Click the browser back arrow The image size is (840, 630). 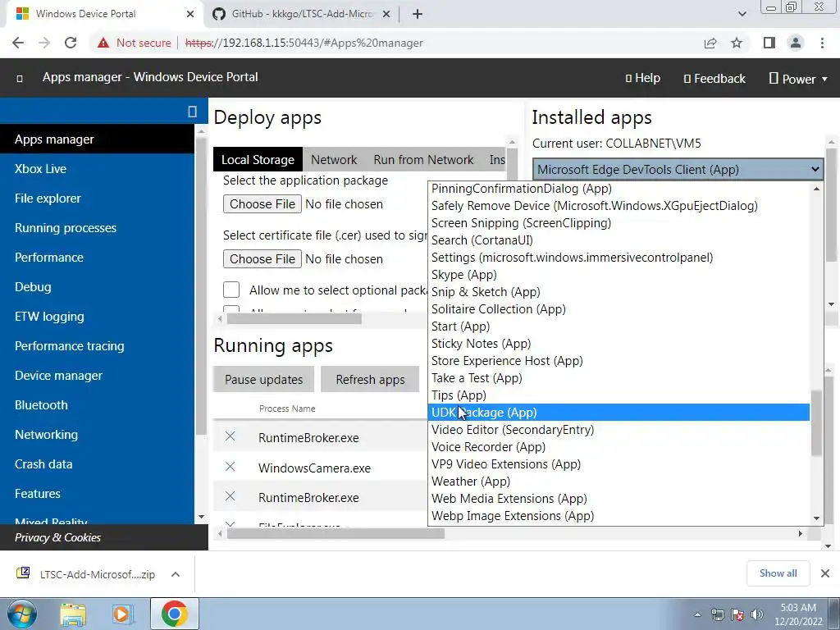coord(18,43)
